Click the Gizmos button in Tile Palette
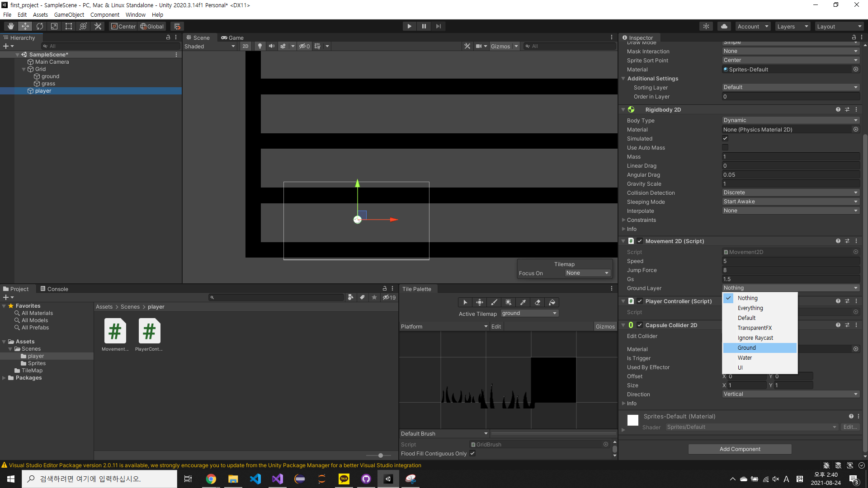Screen dimensions: 868x488 click(x=605, y=327)
